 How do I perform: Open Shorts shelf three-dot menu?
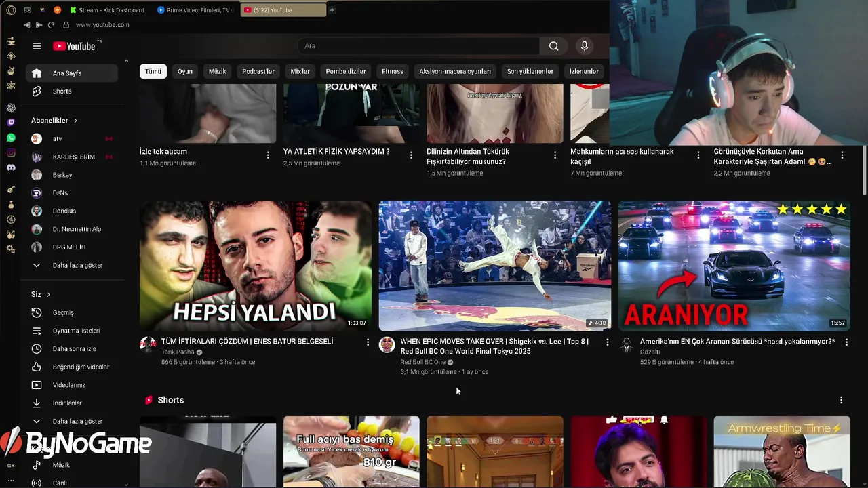pyautogui.click(x=841, y=400)
